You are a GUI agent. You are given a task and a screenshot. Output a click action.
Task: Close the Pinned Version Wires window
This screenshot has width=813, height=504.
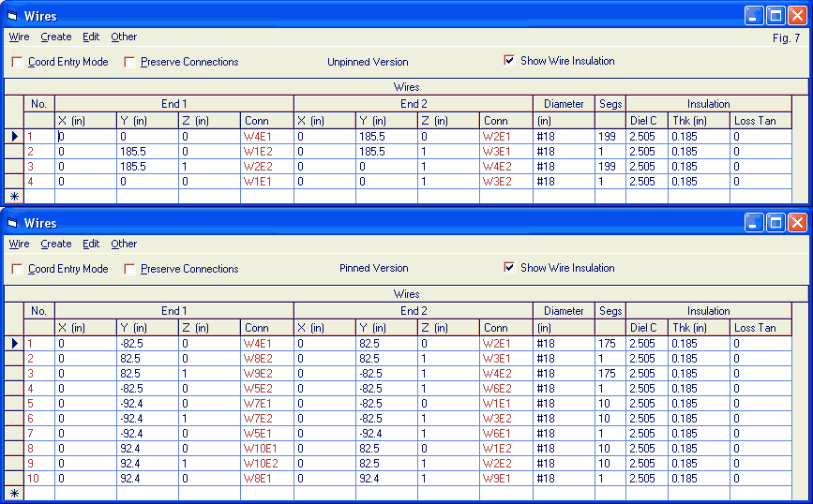click(797, 223)
